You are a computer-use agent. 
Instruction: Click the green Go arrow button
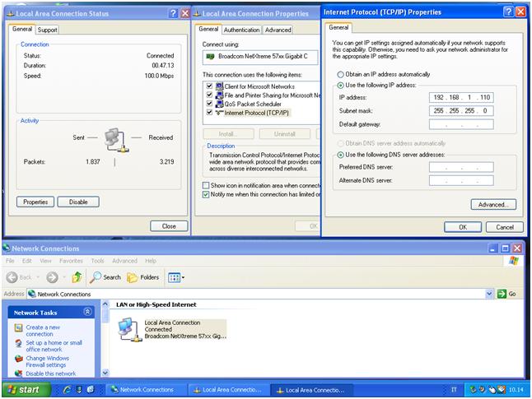point(502,294)
